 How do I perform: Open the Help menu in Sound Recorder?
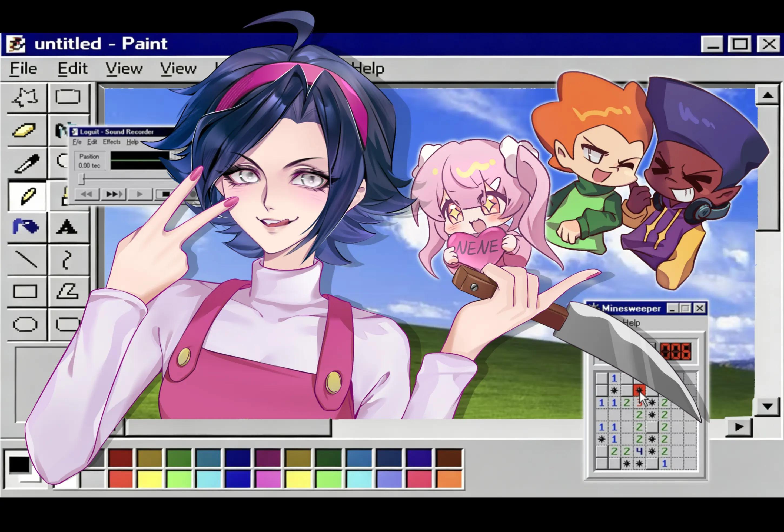(132, 142)
